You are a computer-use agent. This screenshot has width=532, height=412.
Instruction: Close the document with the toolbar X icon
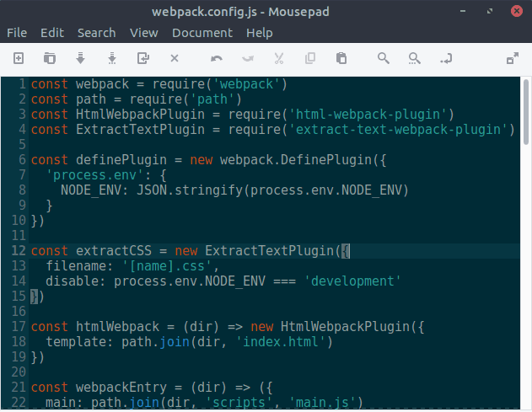click(x=175, y=58)
